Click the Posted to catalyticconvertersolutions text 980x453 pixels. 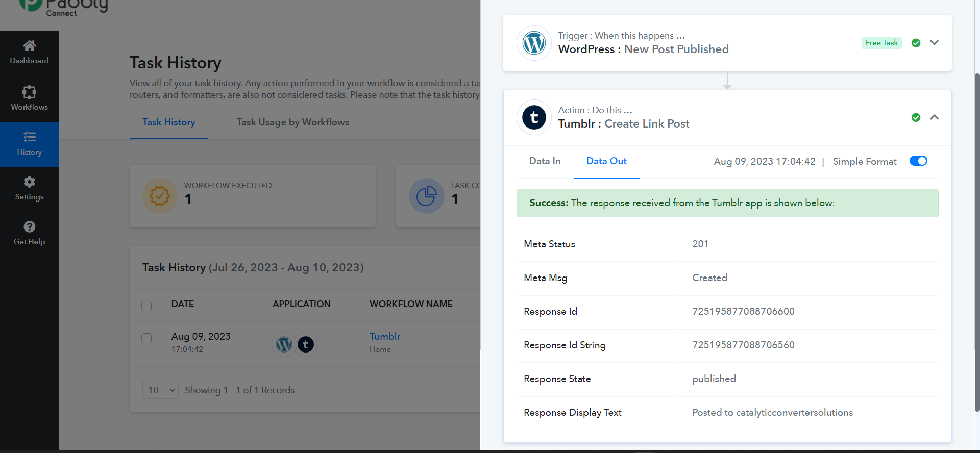[x=772, y=412]
